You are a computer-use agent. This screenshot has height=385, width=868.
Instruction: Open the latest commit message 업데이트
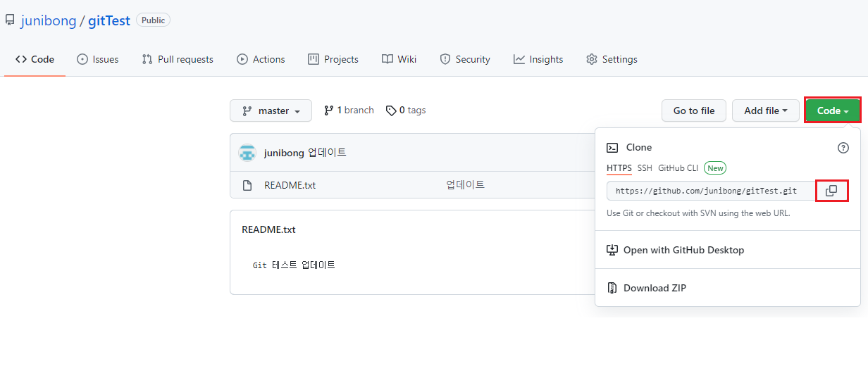point(328,153)
